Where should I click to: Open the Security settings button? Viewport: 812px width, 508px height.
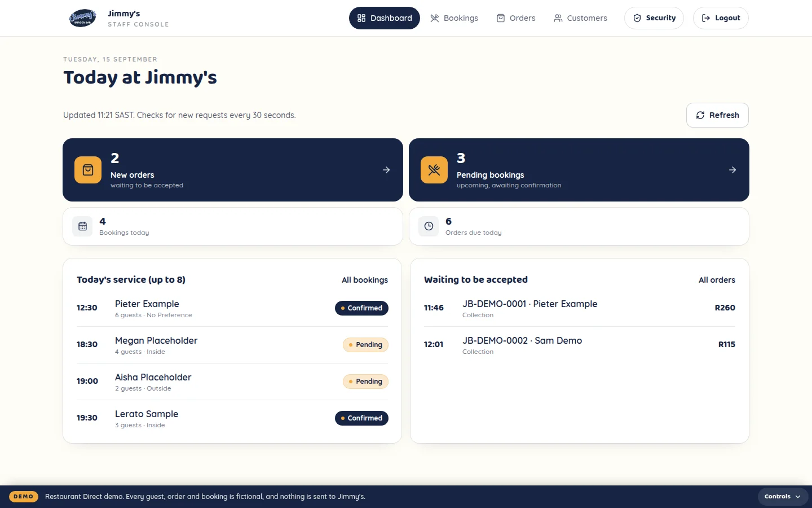tap(654, 18)
